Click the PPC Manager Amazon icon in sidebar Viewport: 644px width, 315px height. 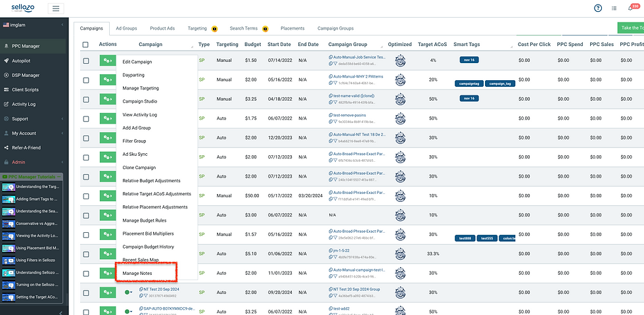(6, 47)
